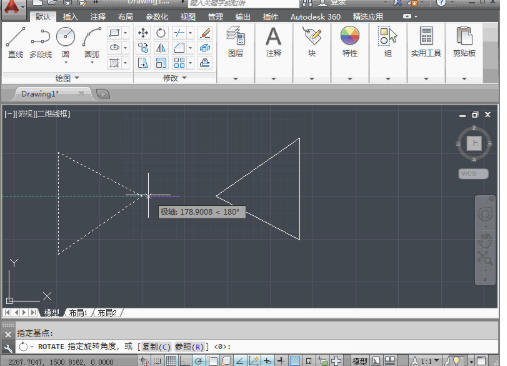
Task: Select the Line (直线) tool
Action: pyautogui.click(x=15, y=42)
